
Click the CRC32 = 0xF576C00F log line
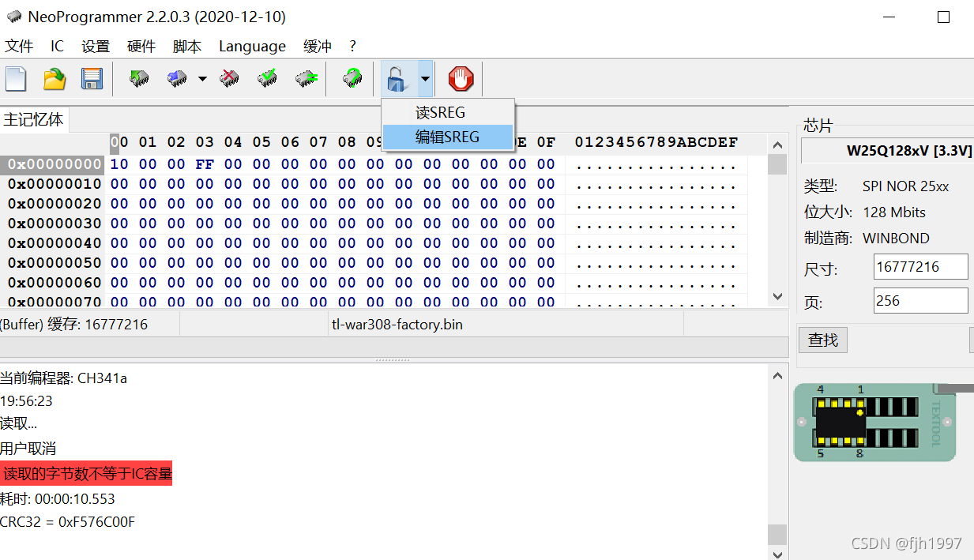pos(68,522)
